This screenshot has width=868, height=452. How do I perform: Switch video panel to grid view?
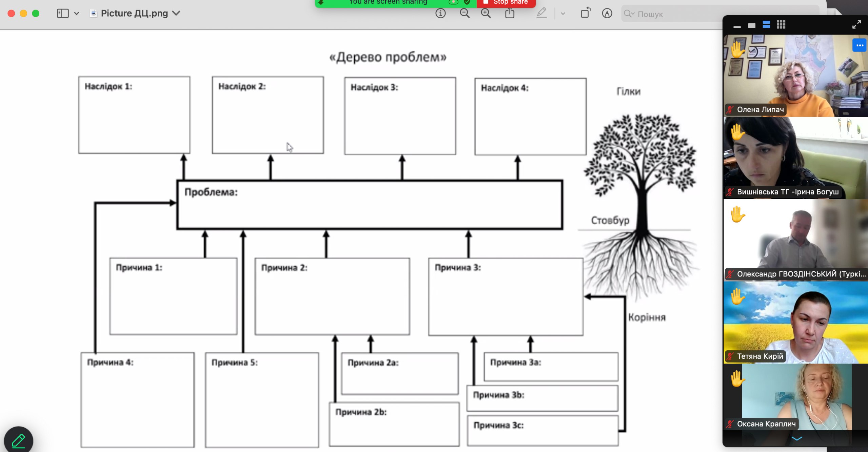[781, 24]
